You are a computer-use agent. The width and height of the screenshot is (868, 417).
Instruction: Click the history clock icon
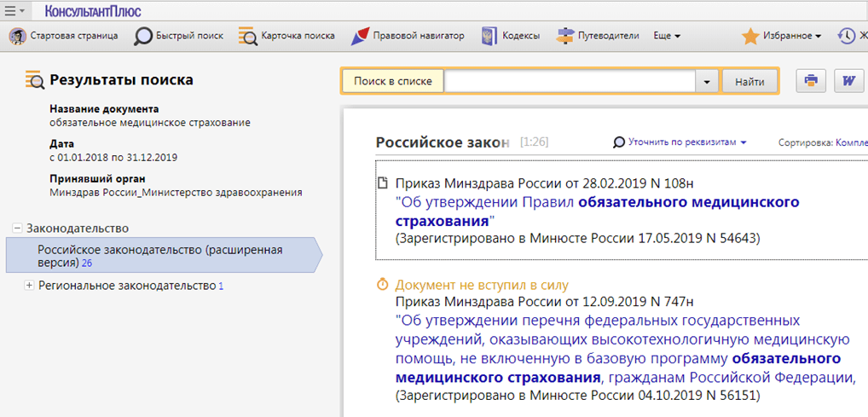pos(847,36)
